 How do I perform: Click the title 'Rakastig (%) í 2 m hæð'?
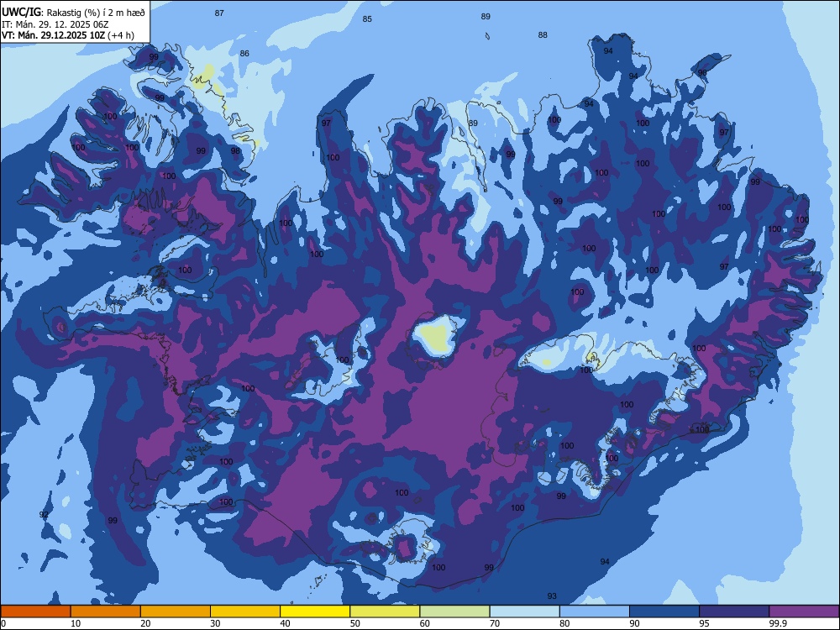click(x=96, y=13)
